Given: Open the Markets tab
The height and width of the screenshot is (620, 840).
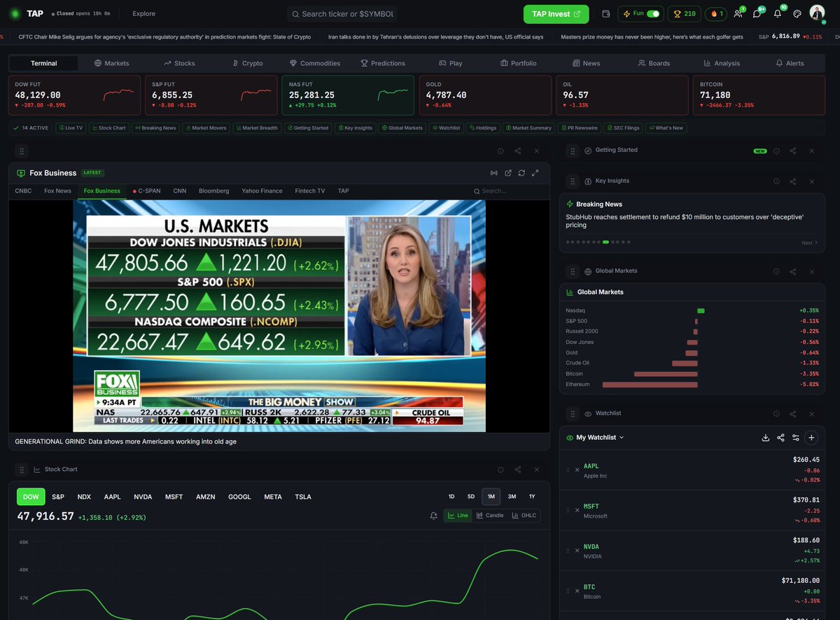Looking at the screenshot, I should click(x=112, y=63).
